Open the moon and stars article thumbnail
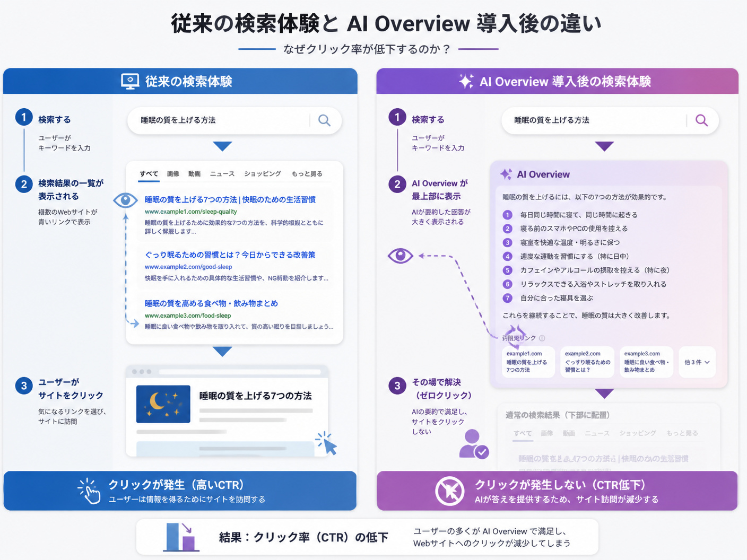The height and width of the screenshot is (560, 747). tap(163, 404)
